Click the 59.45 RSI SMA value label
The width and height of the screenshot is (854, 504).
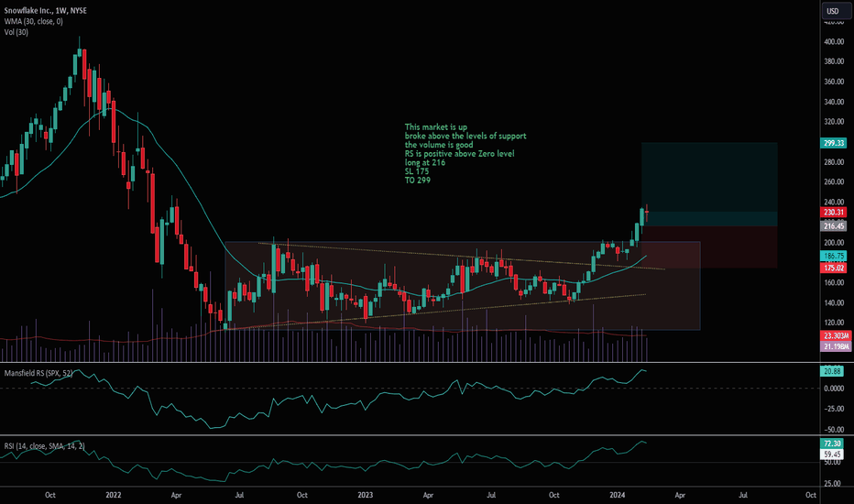[x=832, y=454]
